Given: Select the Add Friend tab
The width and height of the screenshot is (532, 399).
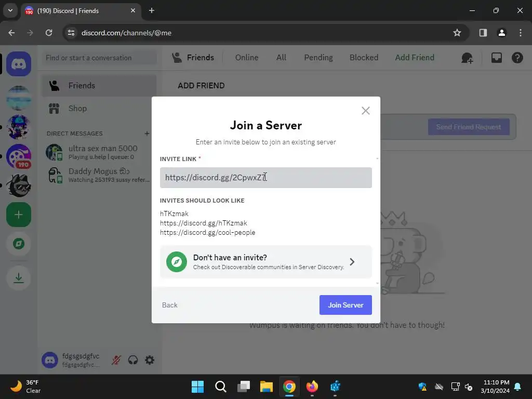Looking at the screenshot, I should (x=415, y=58).
